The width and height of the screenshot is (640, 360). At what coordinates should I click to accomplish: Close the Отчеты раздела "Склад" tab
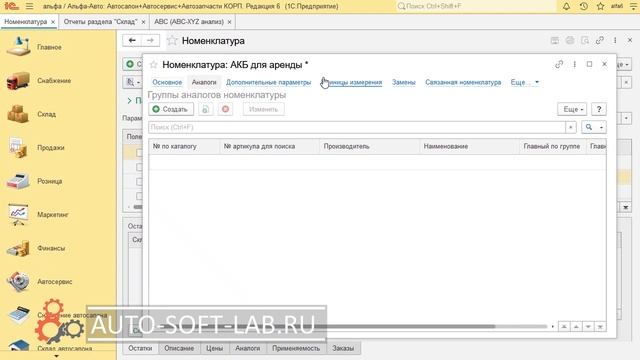point(143,22)
